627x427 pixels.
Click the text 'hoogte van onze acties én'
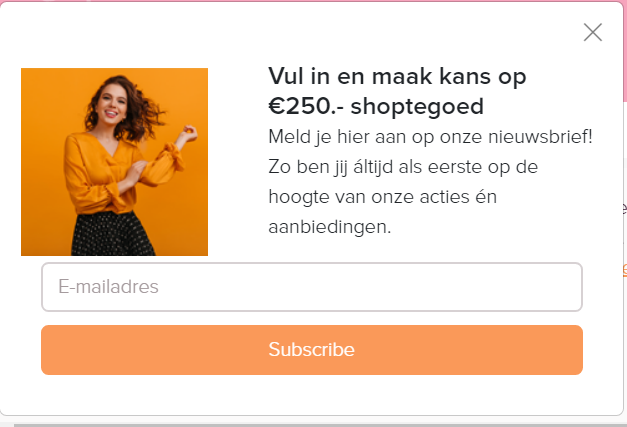click(x=382, y=197)
